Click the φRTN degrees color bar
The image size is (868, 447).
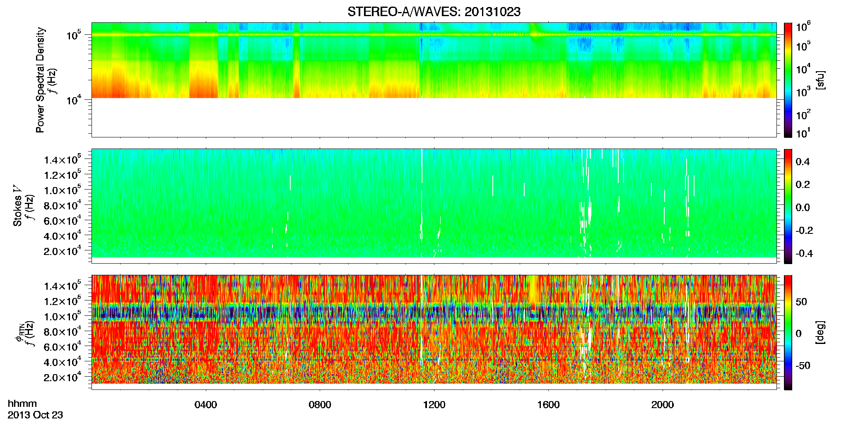click(788, 332)
